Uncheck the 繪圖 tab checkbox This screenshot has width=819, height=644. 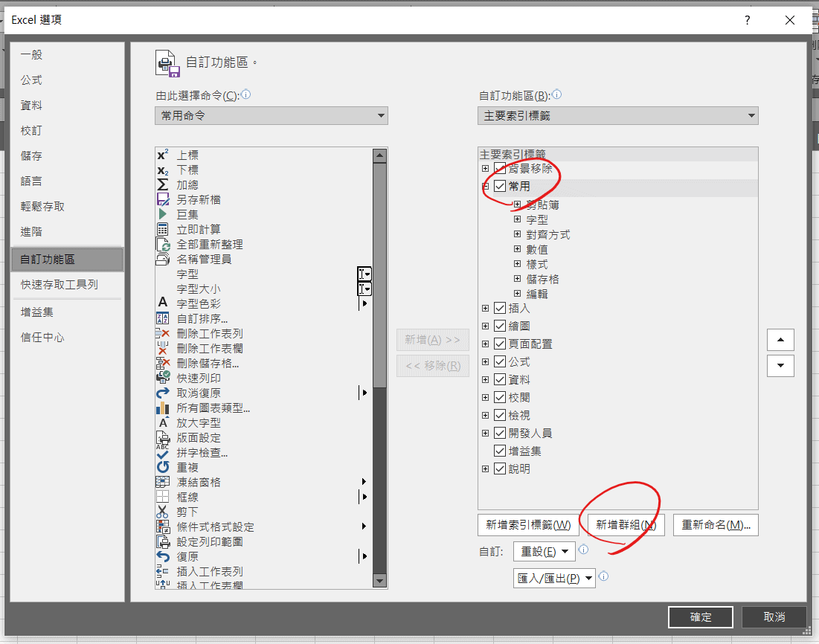pos(500,326)
